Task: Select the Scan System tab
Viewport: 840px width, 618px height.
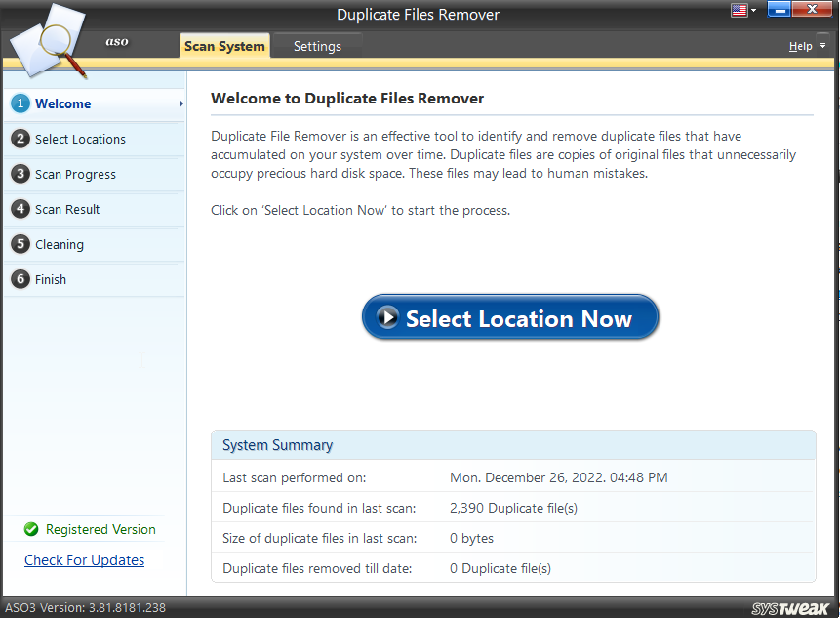Action: 224,45
